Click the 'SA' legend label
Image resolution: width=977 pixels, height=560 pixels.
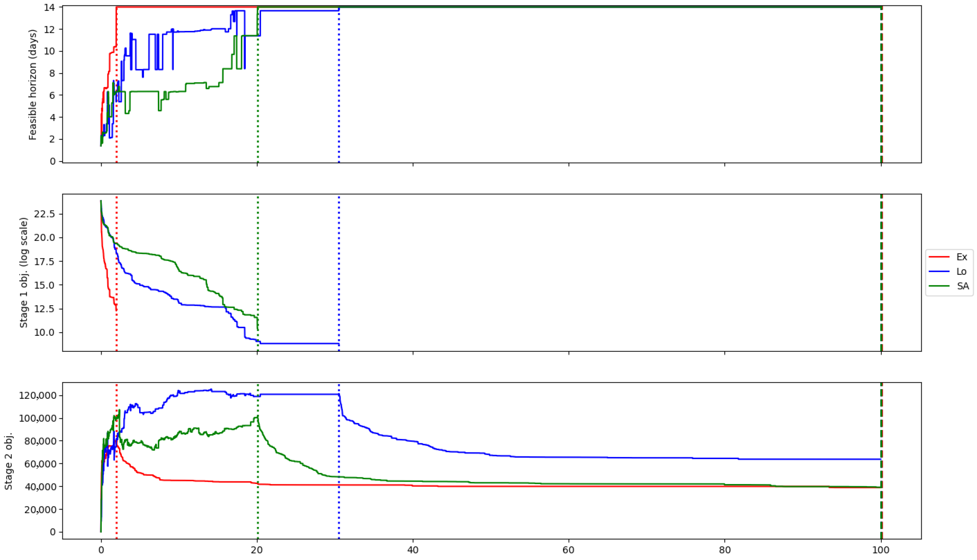[963, 286]
